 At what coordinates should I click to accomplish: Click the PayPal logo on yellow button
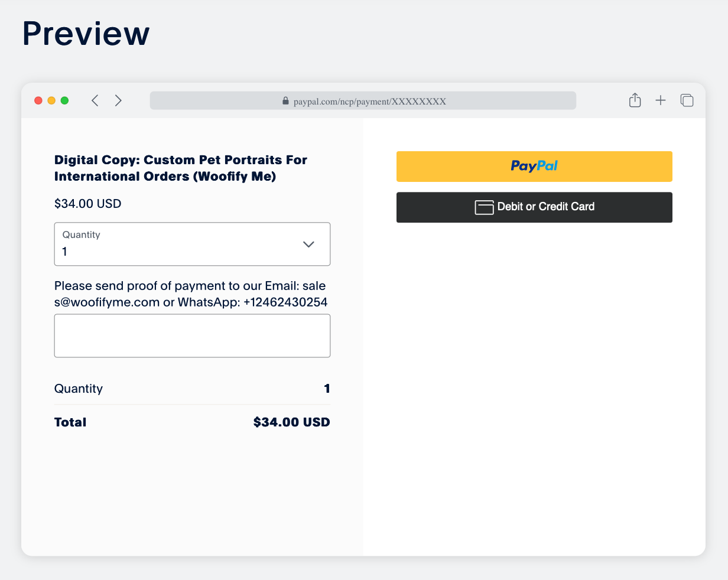(x=534, y=166)
